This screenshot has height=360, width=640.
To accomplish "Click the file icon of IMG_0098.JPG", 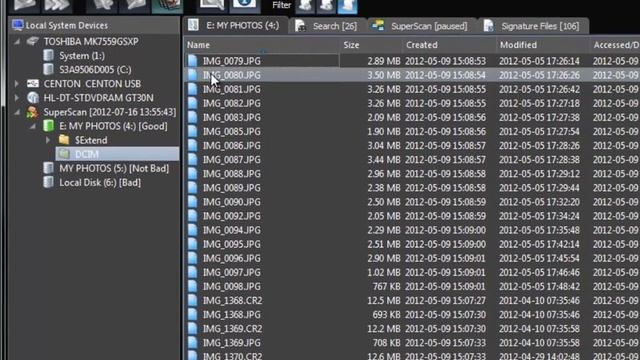I will pos(193,286).
